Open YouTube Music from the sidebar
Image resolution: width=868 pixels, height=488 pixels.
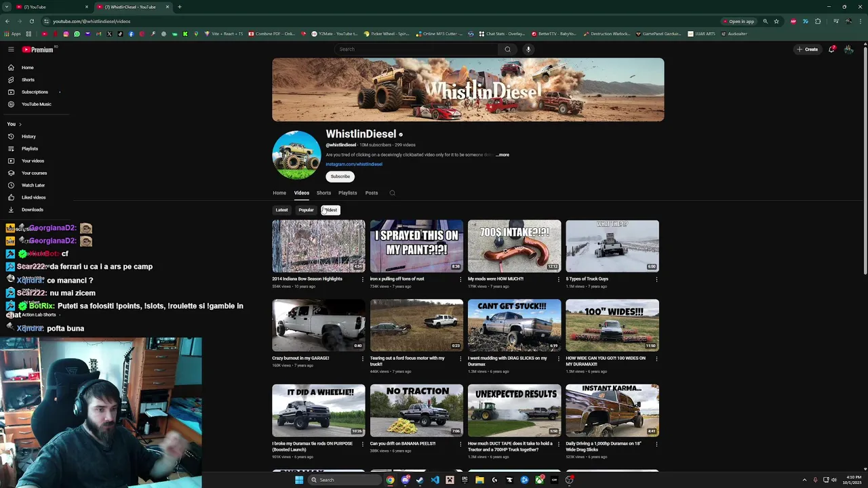[x=36, y=104]
